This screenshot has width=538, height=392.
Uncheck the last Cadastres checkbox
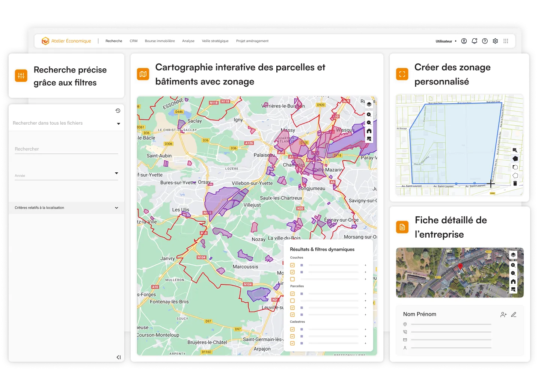(x=292, y=343)
